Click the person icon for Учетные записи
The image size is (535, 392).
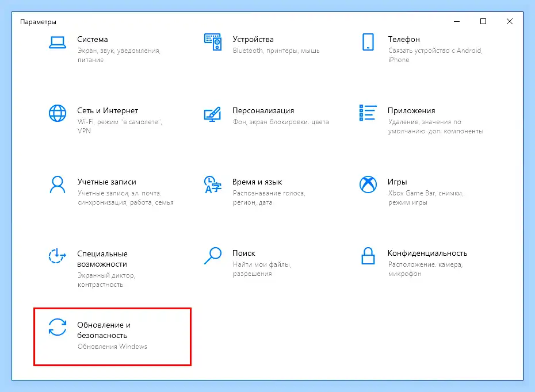pyautogui.click(x=58, y=185)
